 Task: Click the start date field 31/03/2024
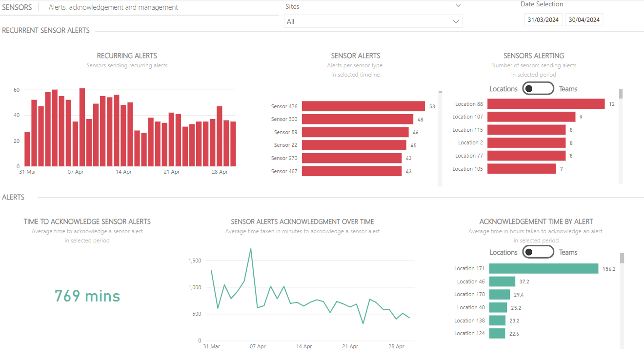(x=543, y=20)
